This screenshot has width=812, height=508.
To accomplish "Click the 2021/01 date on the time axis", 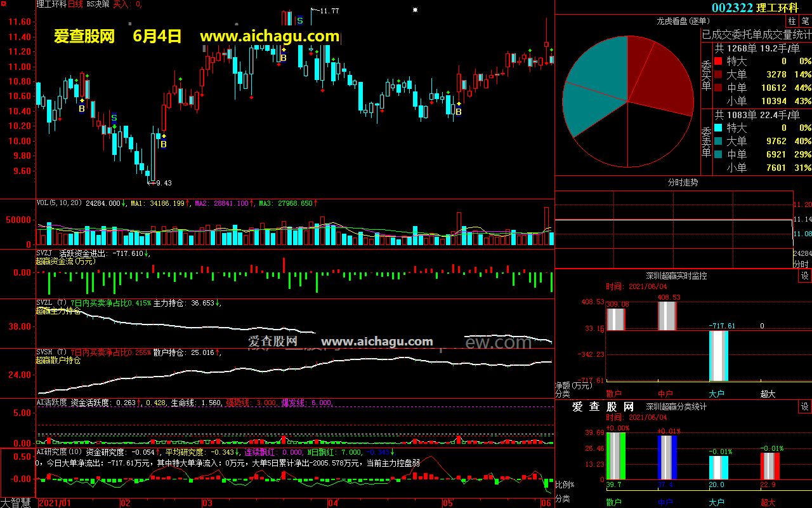I will click(55, 503).
